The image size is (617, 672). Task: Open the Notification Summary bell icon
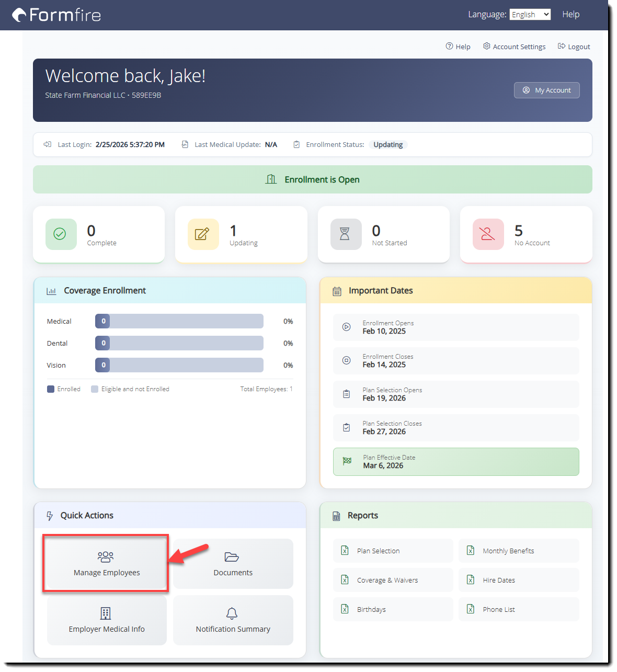point(233,613)
